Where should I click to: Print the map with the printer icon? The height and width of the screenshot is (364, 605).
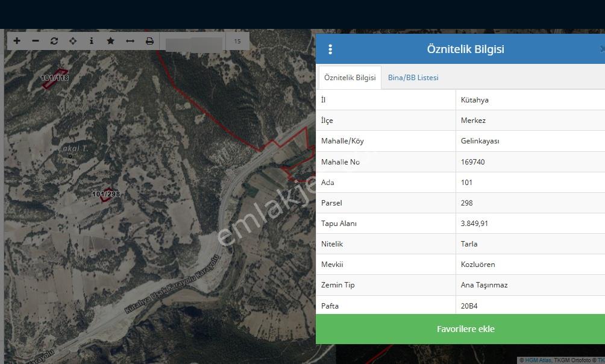(149, 41)
